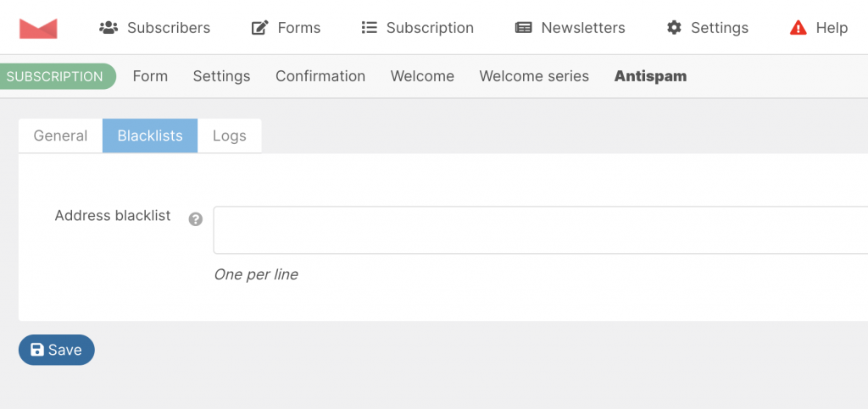This screenshot has height=409, width=868.
Task: Open the Welcome page
Action: [x=422, y=76]
